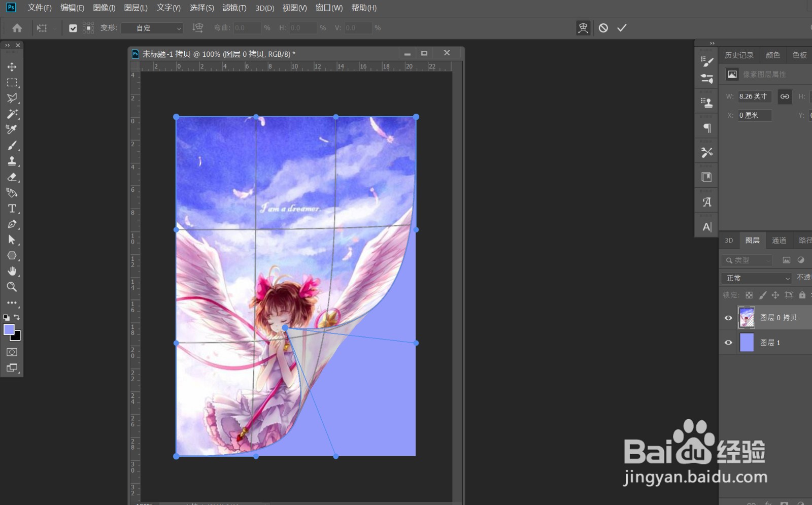The image size is (812, 505).
Task: Hide the 图层 1 layer
Action: (728, 343)
